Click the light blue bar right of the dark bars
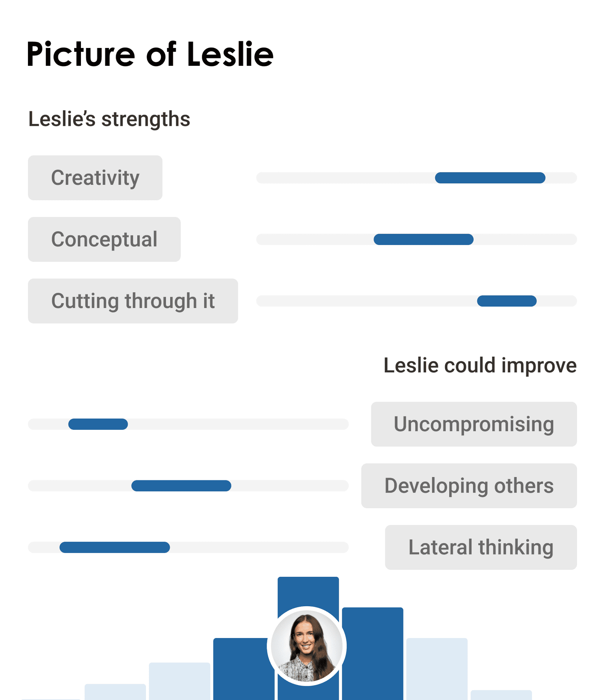605x700 pixels. pos(437,669)
